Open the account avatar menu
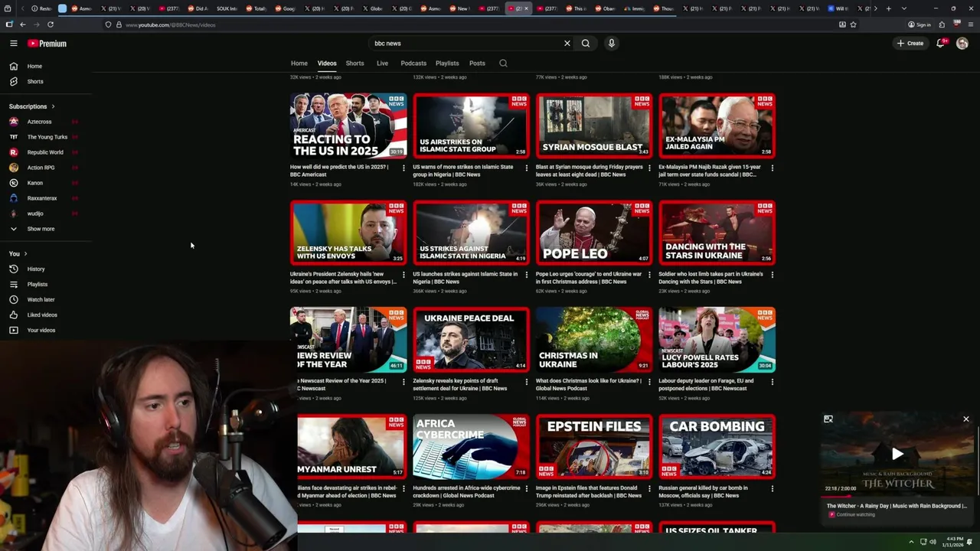This screenshot has height=551, width=980. coord(962,44)
